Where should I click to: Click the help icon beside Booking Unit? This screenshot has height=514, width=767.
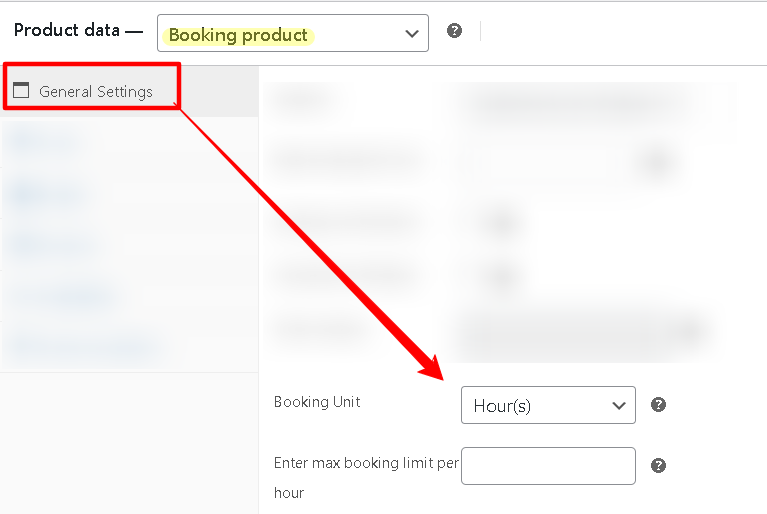click(658, 404)
